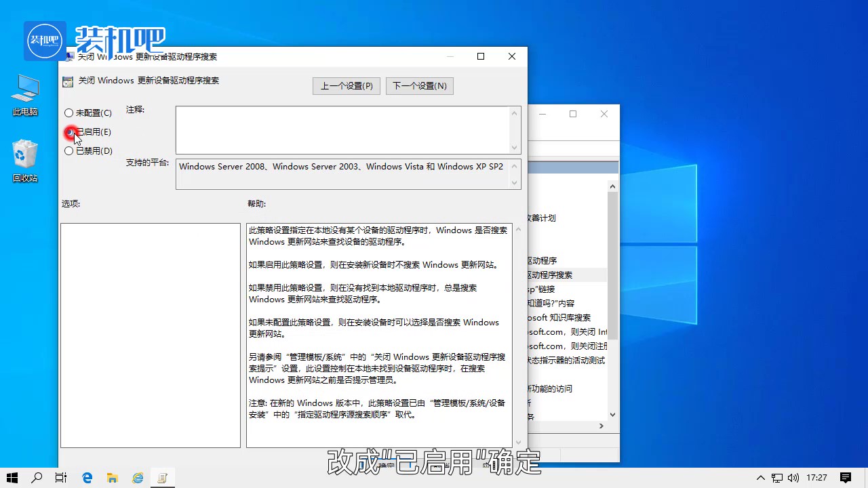Open the 回收站 recycle bin
The image size is (868, 488).
24,155
